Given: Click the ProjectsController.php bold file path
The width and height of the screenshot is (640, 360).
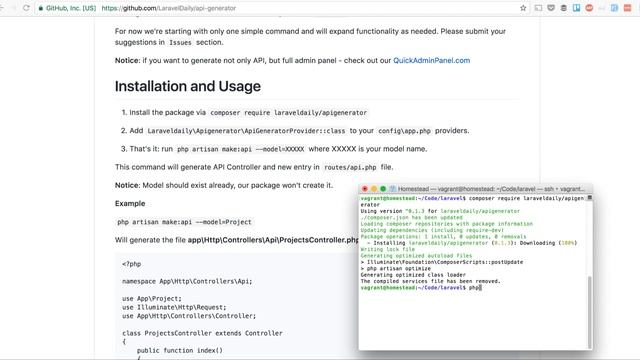Looking at the screenshot, I should click(x=273, y=240).
